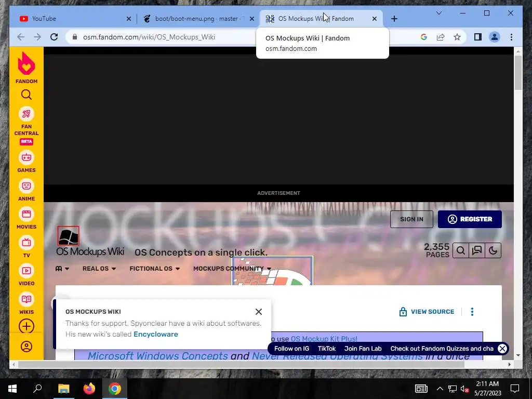Toggle Chrome side panel

coord(478,37)
